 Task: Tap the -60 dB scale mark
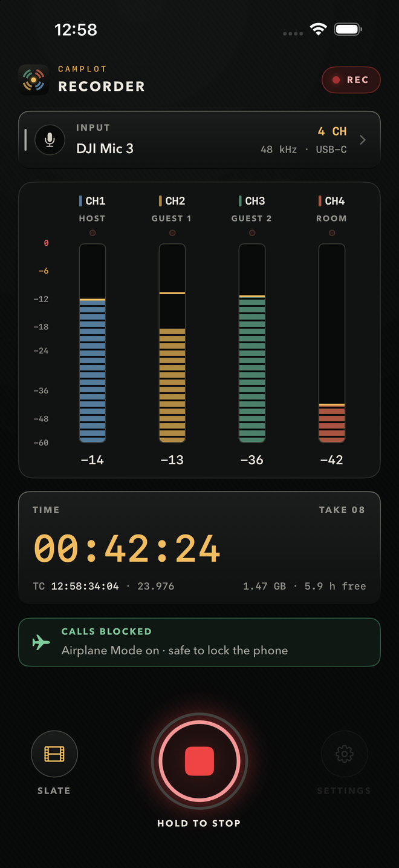click(x=41, y=443)
